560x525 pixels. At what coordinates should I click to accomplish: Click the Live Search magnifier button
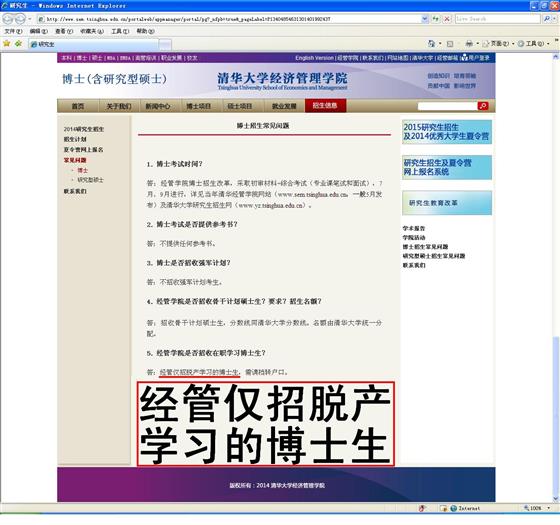[546, 19]
